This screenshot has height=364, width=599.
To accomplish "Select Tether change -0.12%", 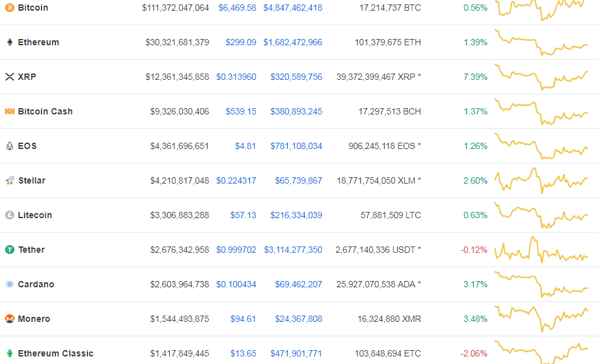I will (x=474, y=250).
